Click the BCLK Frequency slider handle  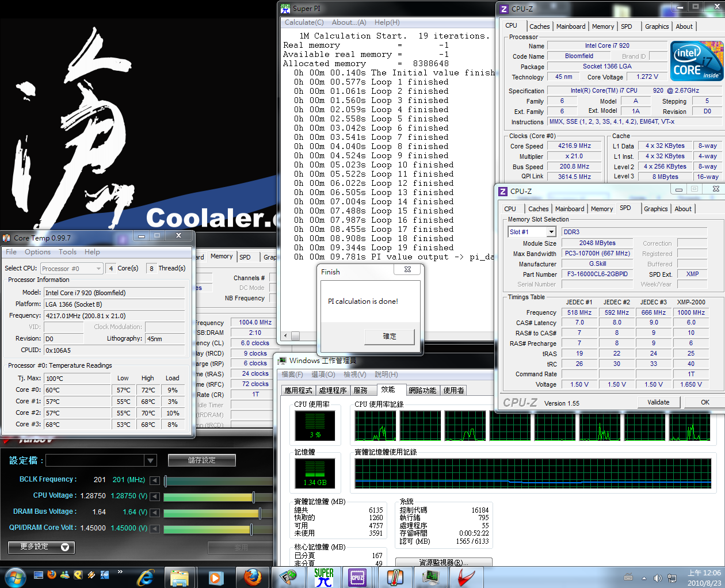165,481
